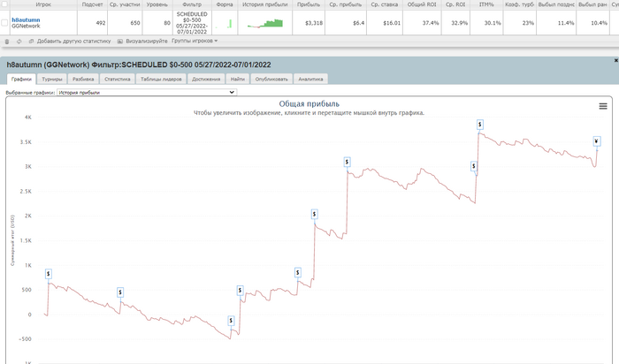Click the refresh icon next to the trash icon
The width and height of the screenshot is (619, 364).
tap(19, 42)
